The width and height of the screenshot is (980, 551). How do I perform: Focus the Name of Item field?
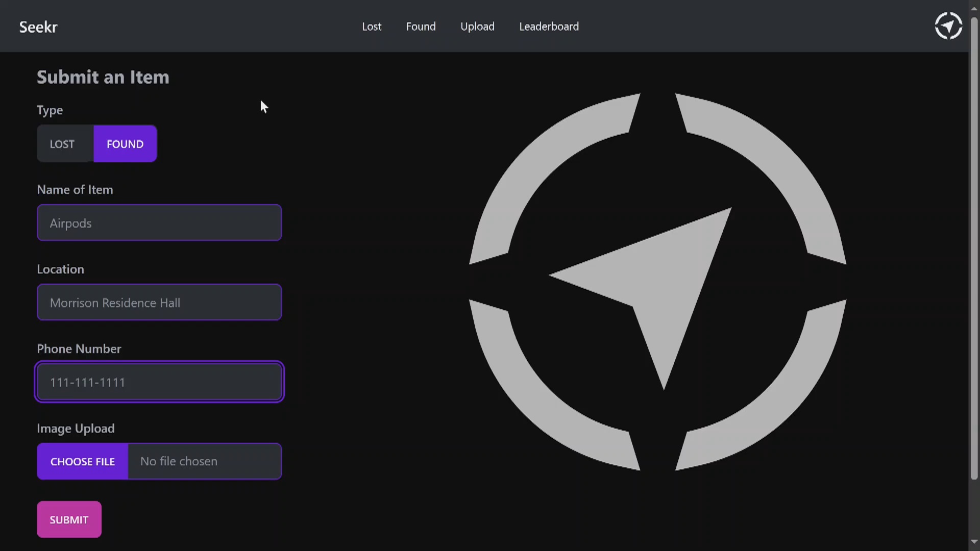pos(159,223)
